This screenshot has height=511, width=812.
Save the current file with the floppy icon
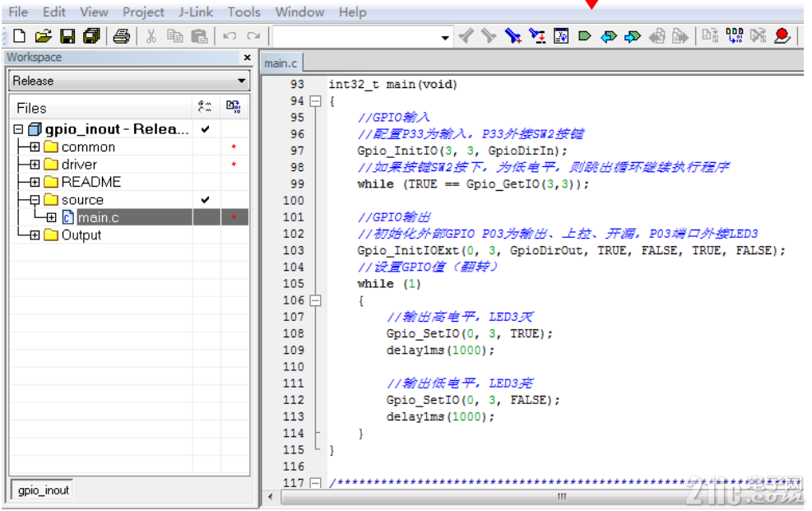[x=67, y=35]
